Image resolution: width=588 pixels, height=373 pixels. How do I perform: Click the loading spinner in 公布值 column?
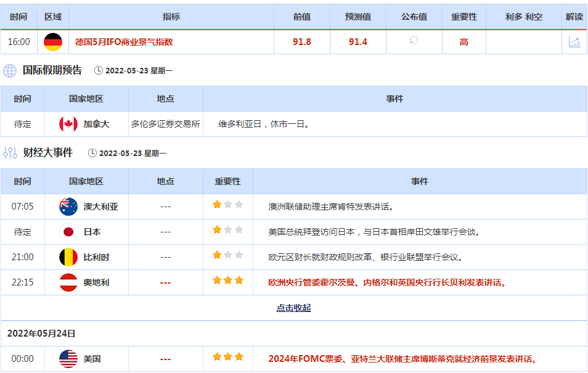coord(414,41)
